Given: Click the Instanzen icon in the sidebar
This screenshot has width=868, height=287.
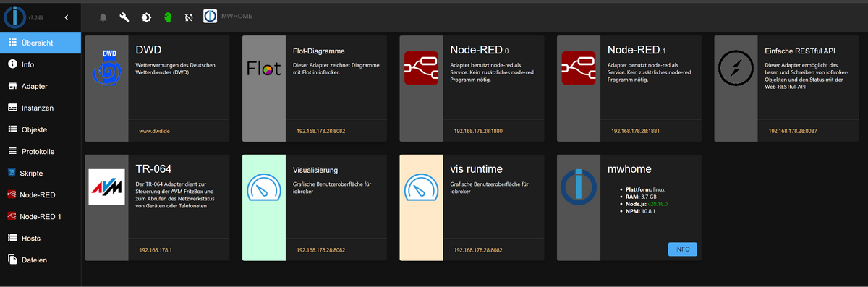Looking at the screenshot, I should (12, 108).
